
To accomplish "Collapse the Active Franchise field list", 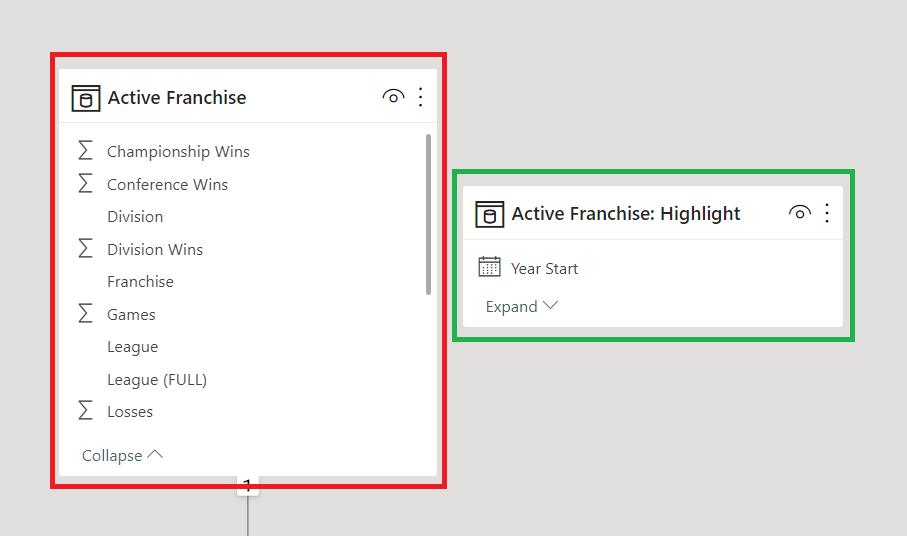I will pos(122,455).
